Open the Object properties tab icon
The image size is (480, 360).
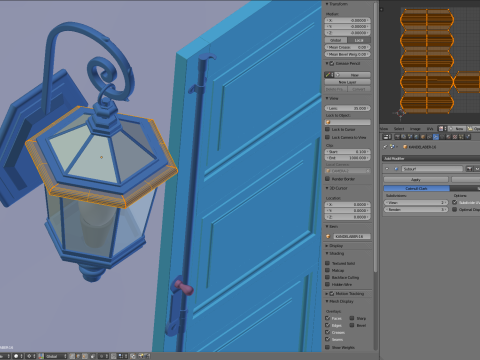pyautogui.click(x=423, y=137)
